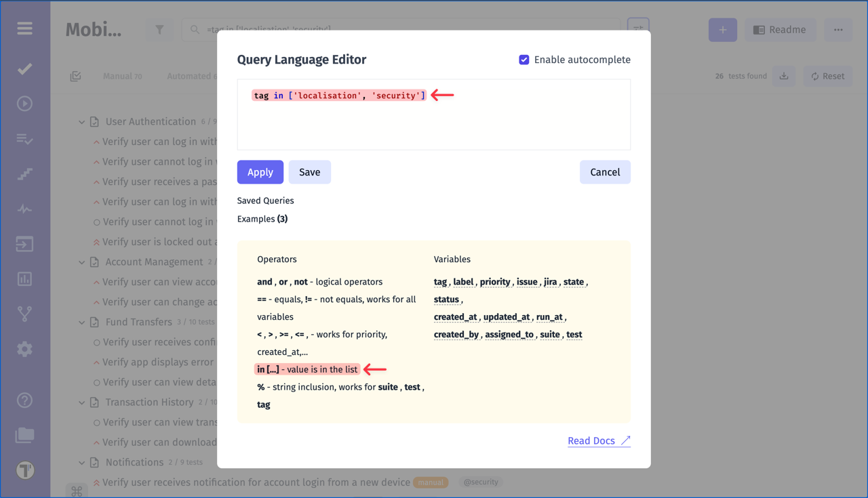This screenshot has width=868, height=498.
Task: Select the test Runs play icon
Action: click(25, 103)
